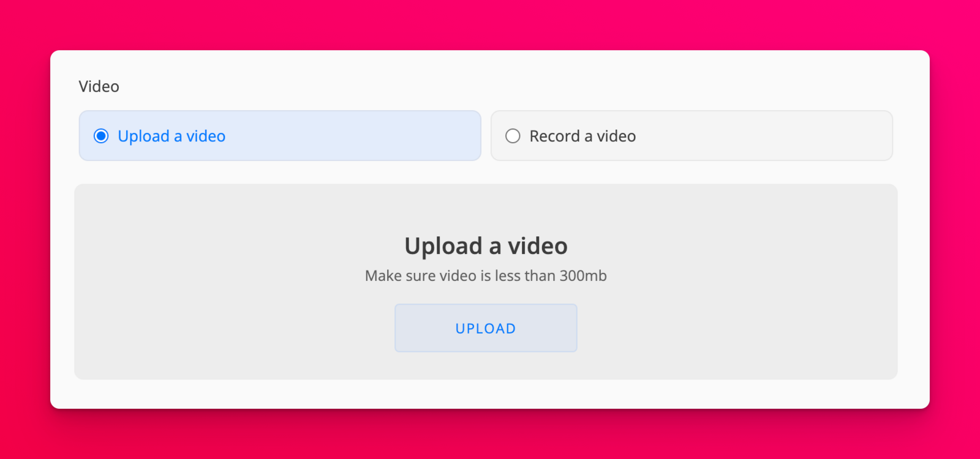Select the "Upload a video" radio circle
This screenshot has width=980, height=459.
coord(101,136)
